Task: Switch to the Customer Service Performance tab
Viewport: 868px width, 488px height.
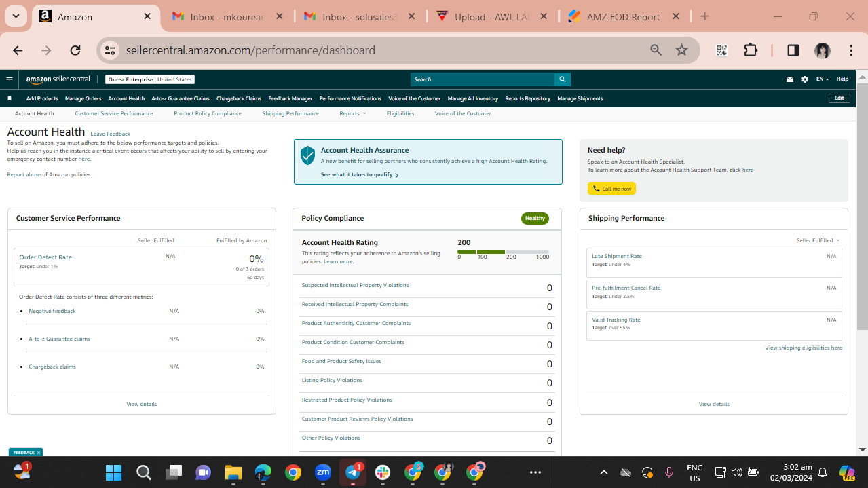Action: pyautogui.click(x=114, y=113)
